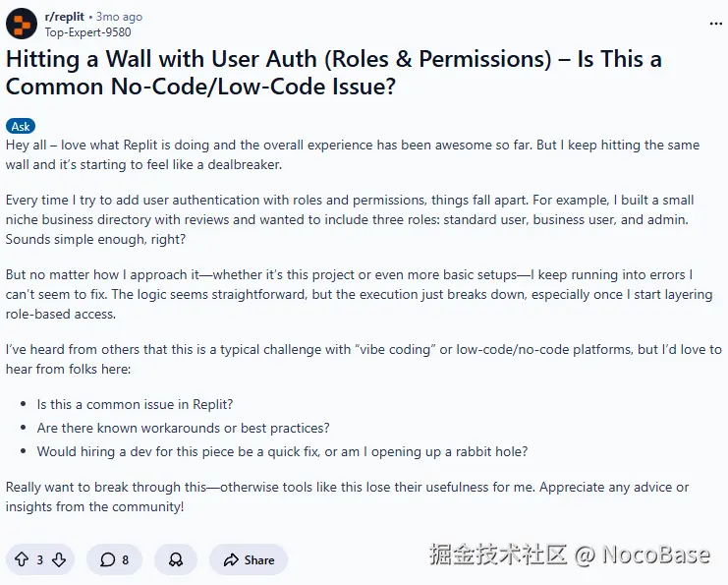Click the paragraph starting "Hey all"
728x585 pixels.
tap(352, 154)
